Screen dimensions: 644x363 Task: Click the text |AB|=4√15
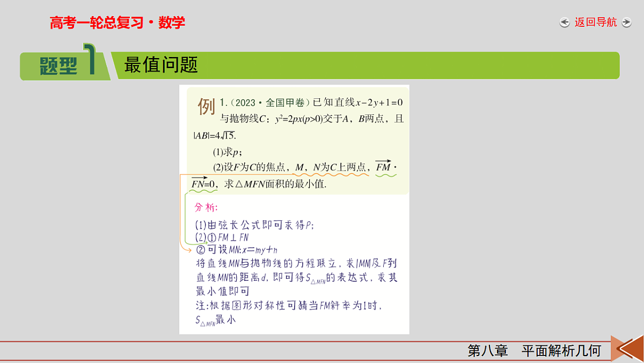(x=215, y=135)
